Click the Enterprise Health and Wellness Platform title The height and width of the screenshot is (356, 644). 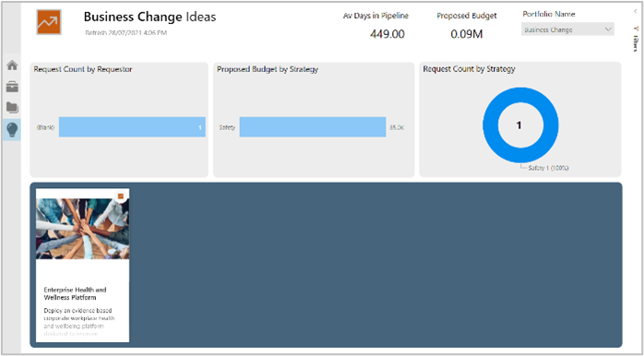click(x=75, y=293)
